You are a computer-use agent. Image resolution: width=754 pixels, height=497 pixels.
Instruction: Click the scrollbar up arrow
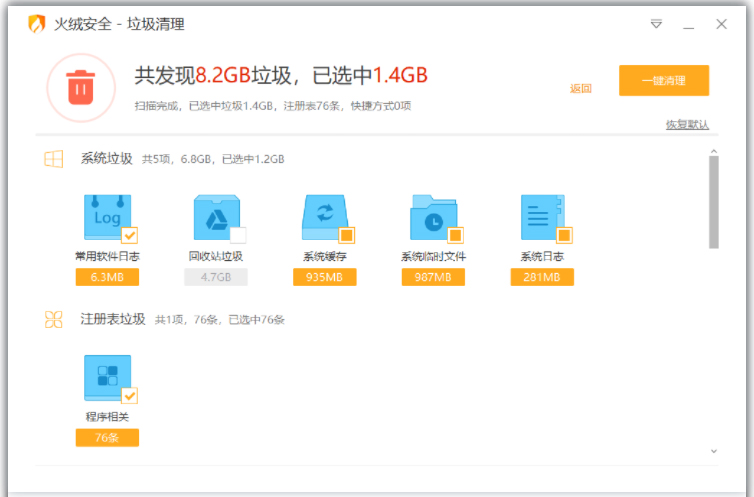click(714, 151)
